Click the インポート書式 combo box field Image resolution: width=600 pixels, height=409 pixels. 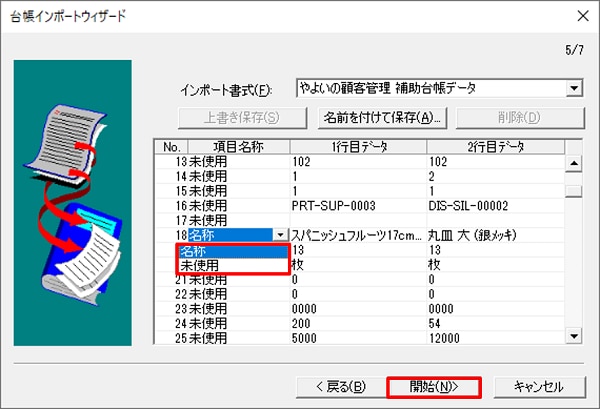(440, 88)
